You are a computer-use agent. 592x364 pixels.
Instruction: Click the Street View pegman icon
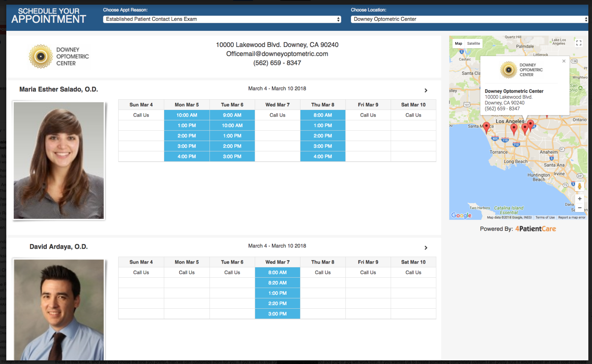pos(579,186)
